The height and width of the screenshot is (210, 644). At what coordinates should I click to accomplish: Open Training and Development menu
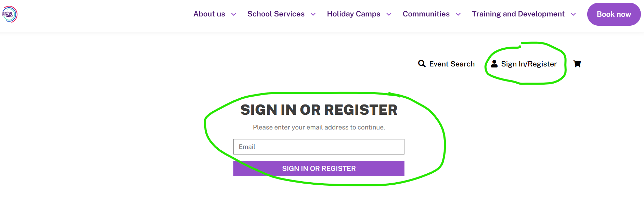click(518, 14)
